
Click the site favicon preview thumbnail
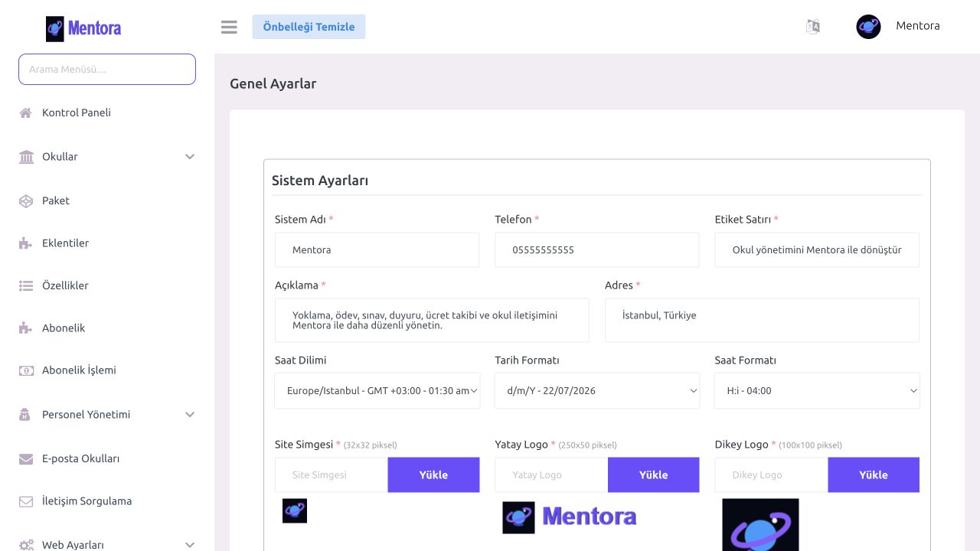tap(295, 511)
